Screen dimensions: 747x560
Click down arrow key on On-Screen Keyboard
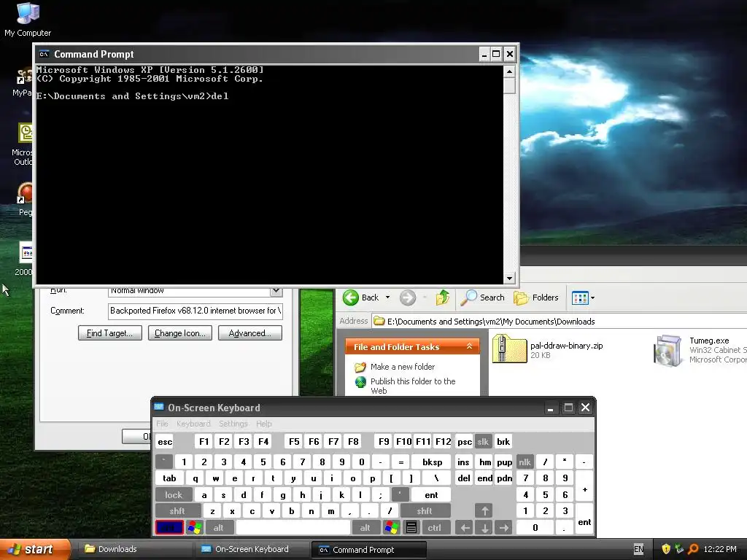[484, 528]
